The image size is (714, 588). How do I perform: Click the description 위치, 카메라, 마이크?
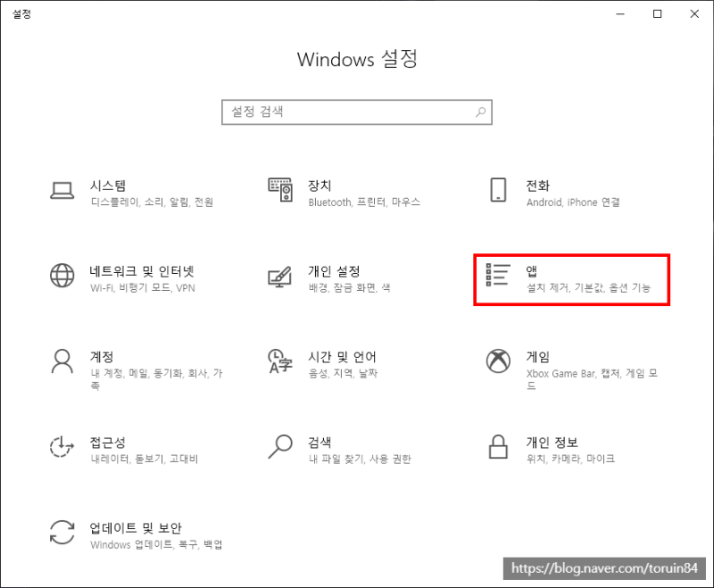570,459
